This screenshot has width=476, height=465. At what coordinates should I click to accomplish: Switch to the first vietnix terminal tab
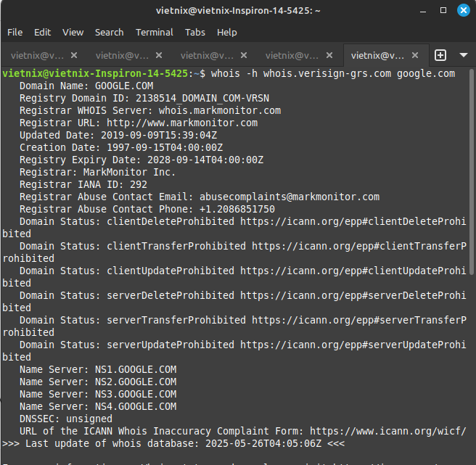[37, 56]
